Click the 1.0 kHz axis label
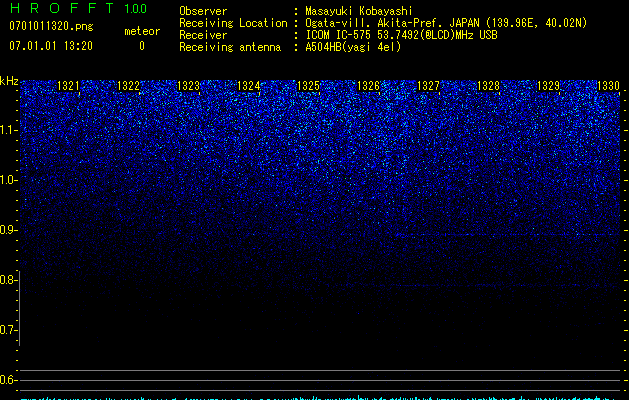This screenshot has height=400, width=629. [9, 180]
